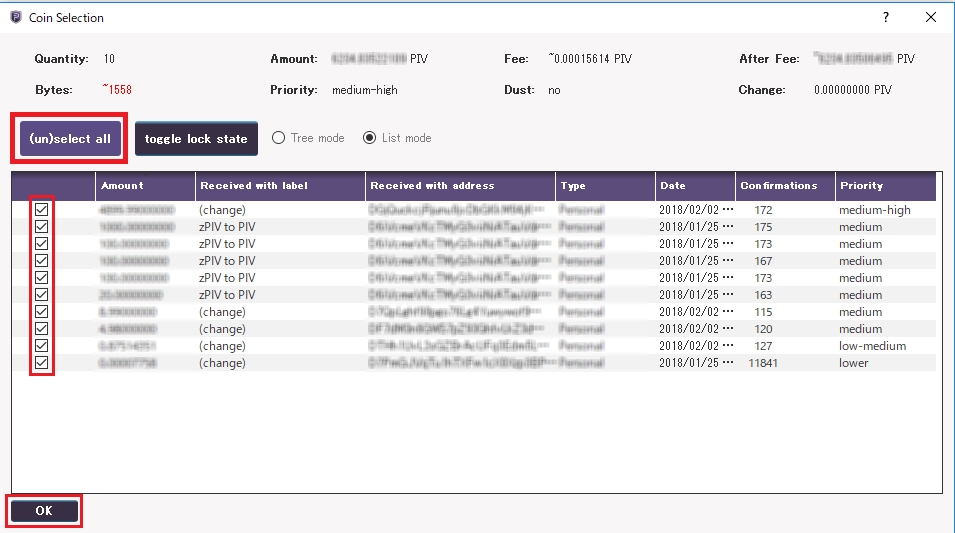This screenshot has height=533, width=955.
Task: Sort by the Amount column header
Action: coord(145,186)
